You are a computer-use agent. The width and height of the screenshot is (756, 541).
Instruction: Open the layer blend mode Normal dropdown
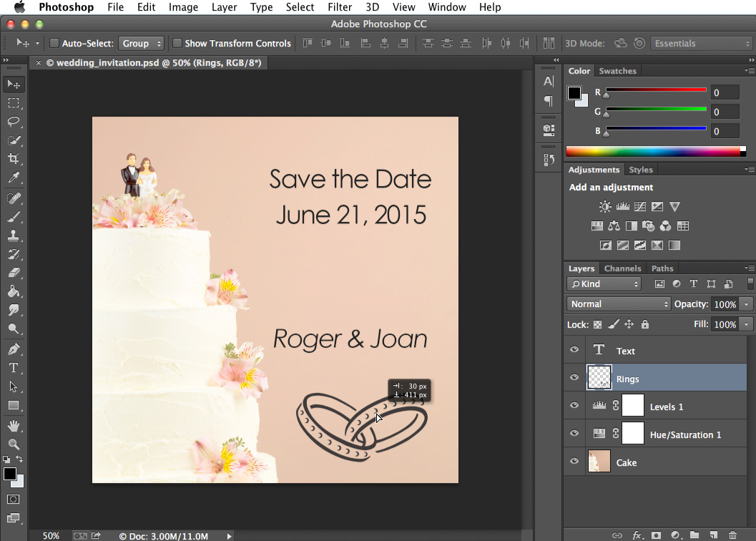(x=618, y=303)
